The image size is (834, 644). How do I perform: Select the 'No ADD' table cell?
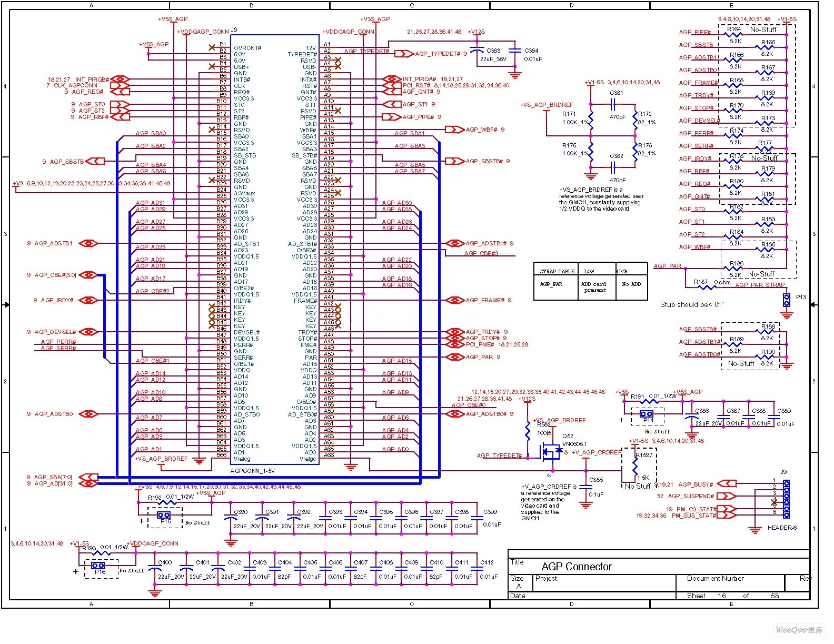coord(631,284)
